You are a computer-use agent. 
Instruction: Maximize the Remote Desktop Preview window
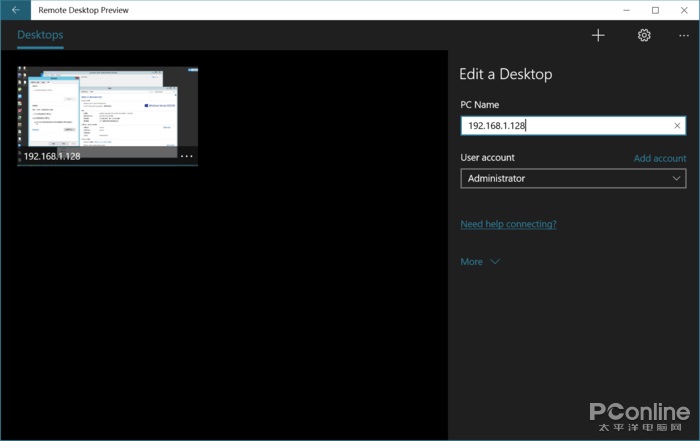(655, 10)
